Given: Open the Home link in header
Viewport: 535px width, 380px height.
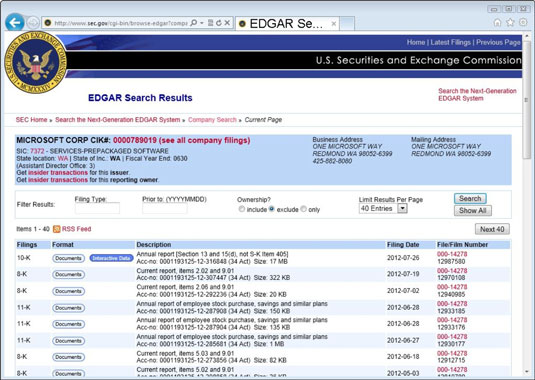Looking at the screenshot, I should [416, 42].
